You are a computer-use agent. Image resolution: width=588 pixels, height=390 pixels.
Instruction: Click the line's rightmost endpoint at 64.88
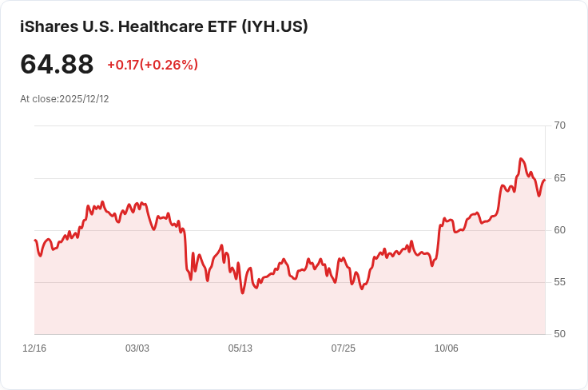click(x=545, y=180)
